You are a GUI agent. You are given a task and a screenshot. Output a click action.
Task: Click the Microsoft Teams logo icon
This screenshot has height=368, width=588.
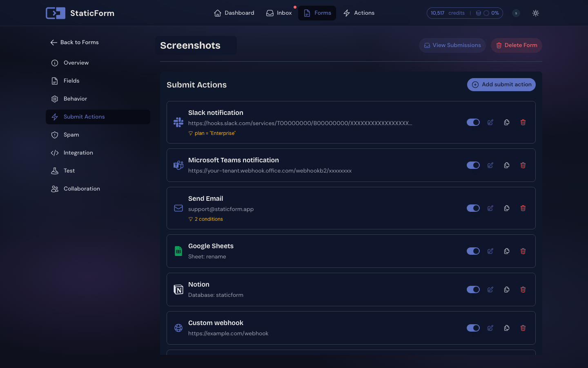pyautogui.click(x=178, y=165)
